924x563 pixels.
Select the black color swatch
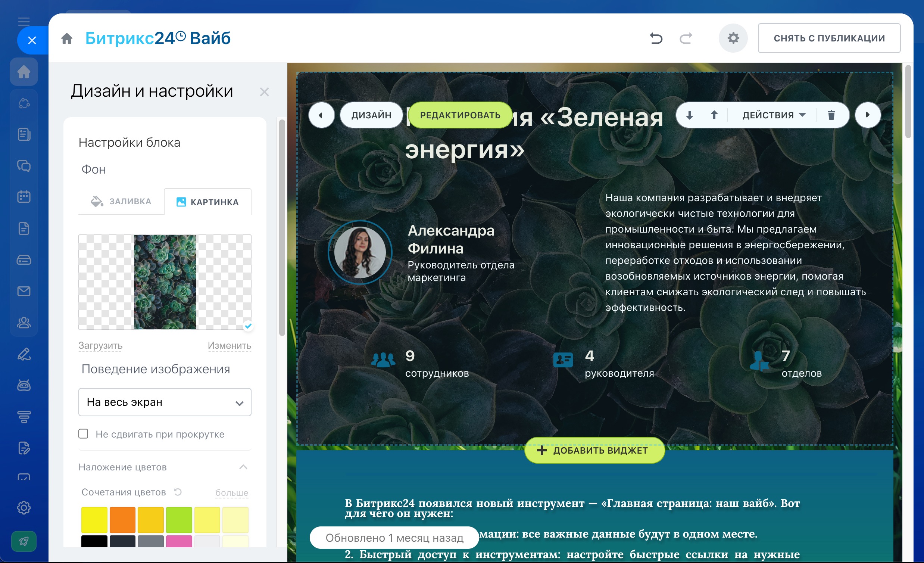click(94, 541)
